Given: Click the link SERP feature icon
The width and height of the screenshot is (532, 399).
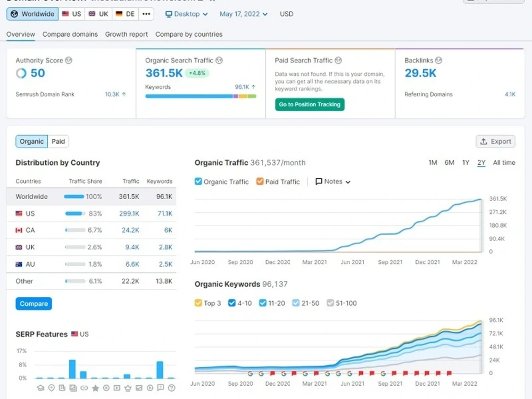Looking at the screenshot, I should 84,388.
